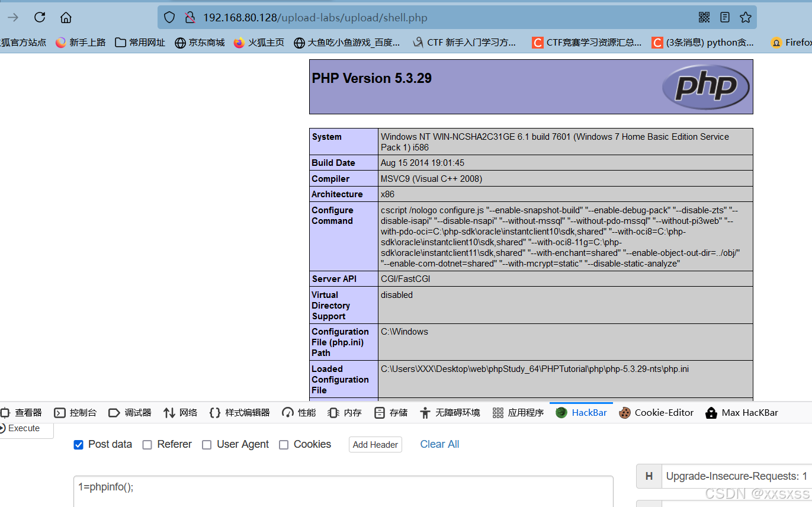Enable the User Agent checkbox
The image size is (812, 507).
click(x=207, y=445)
